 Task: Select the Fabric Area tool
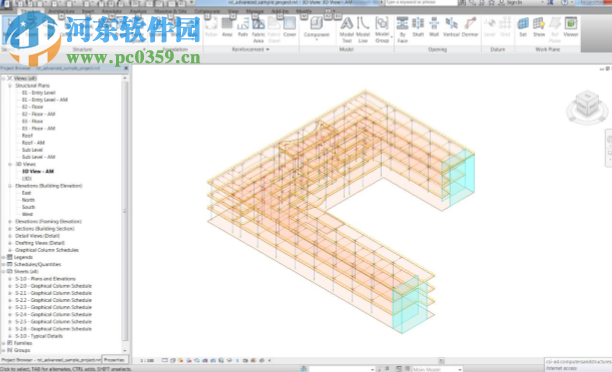tap(258, 30)
